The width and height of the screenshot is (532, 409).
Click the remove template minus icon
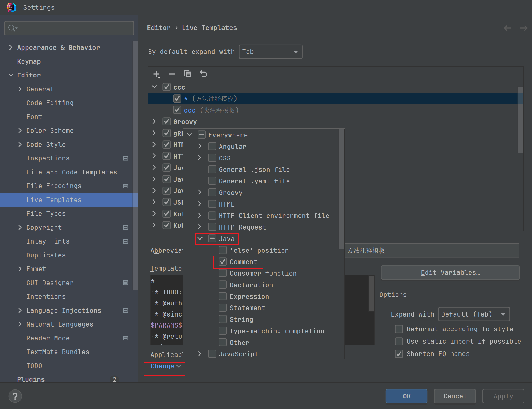point(172,74)
